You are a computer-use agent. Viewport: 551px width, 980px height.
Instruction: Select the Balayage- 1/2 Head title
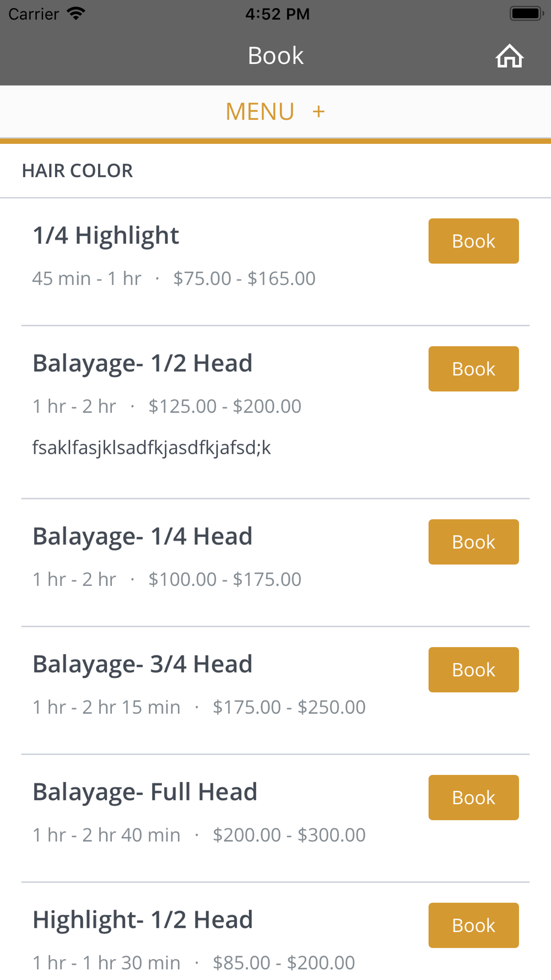point(142,363)
